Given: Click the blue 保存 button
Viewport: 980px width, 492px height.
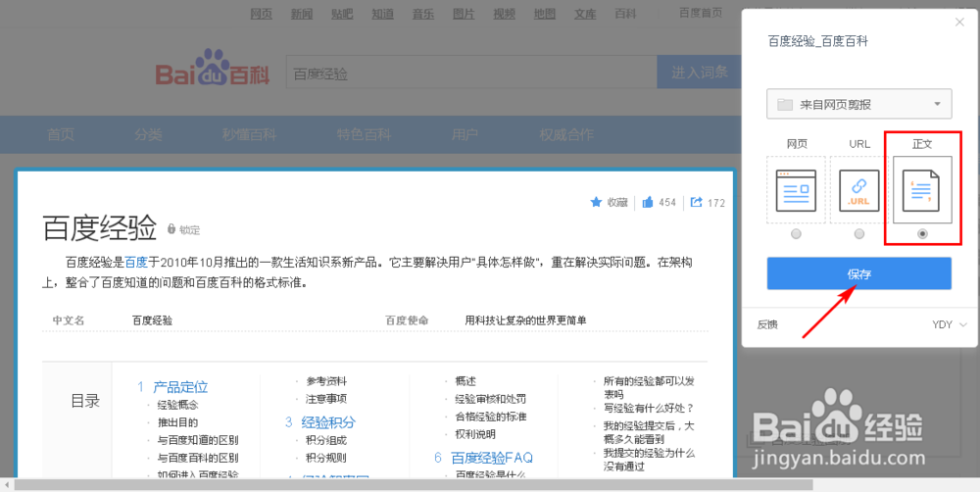Looking at the screenshot, I should [858, 273].
